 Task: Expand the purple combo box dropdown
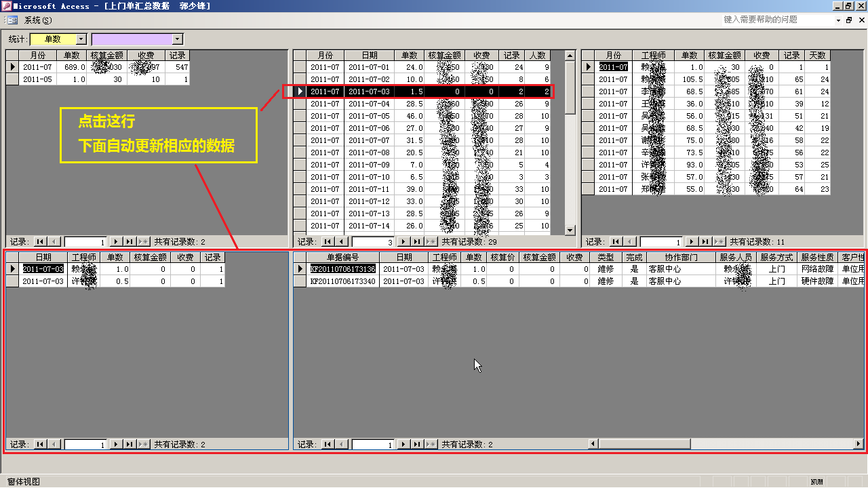(x=178, y=39)
